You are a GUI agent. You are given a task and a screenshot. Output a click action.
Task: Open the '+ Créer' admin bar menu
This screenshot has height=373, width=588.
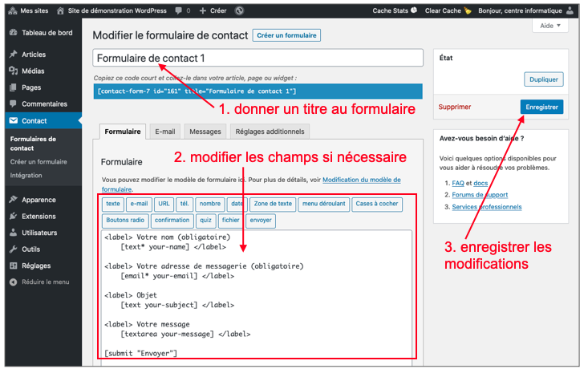coord(213,10)
